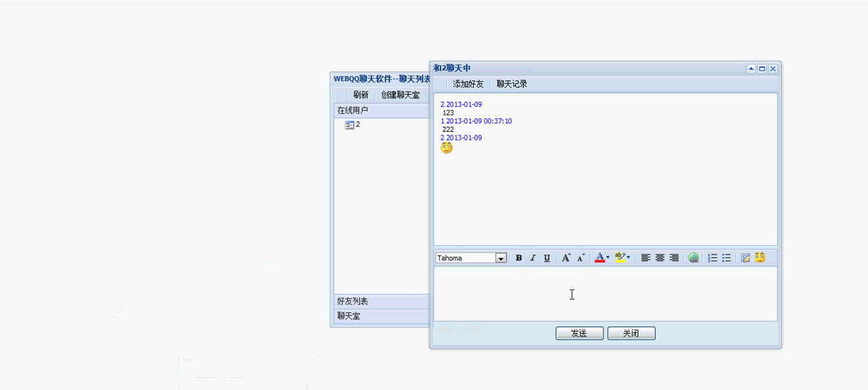
Task: Click the message text '123'
Action: pos(448,113)
